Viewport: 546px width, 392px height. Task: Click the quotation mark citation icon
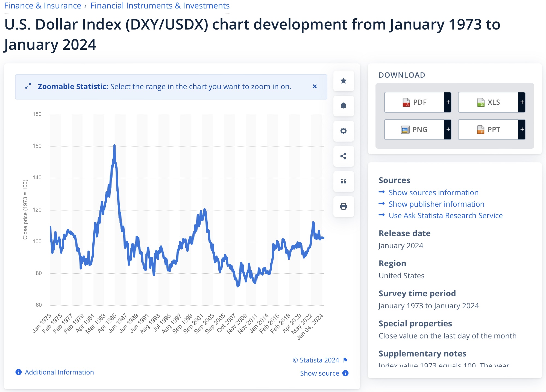coord(344,181)
